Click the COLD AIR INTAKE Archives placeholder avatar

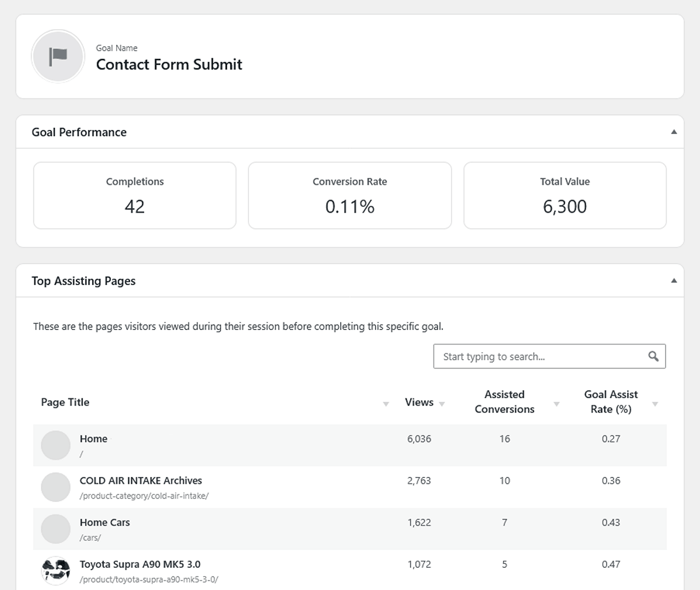click(x=55, y=487)
